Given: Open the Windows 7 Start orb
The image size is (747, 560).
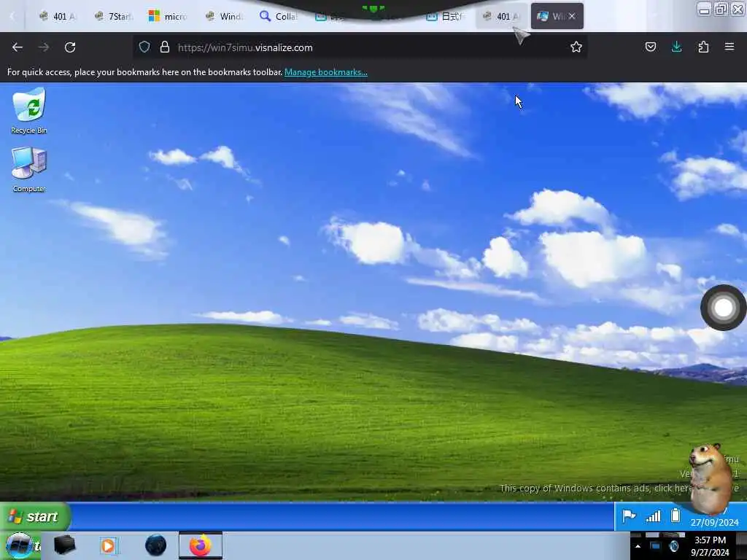Looking at the screenshot, I should coord(19,545).
